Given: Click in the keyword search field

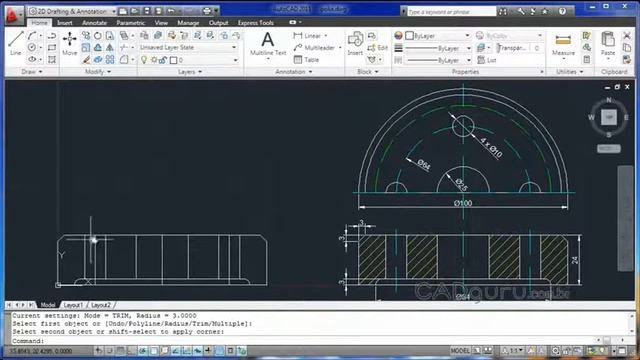Looking at the screenshot, I should coord(451,12).
